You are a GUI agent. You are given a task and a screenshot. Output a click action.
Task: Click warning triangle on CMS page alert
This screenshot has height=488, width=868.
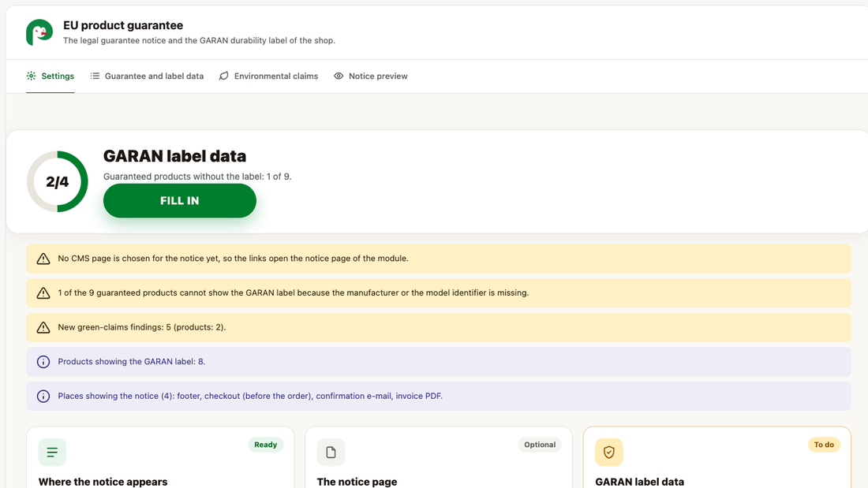pos(43,259)
